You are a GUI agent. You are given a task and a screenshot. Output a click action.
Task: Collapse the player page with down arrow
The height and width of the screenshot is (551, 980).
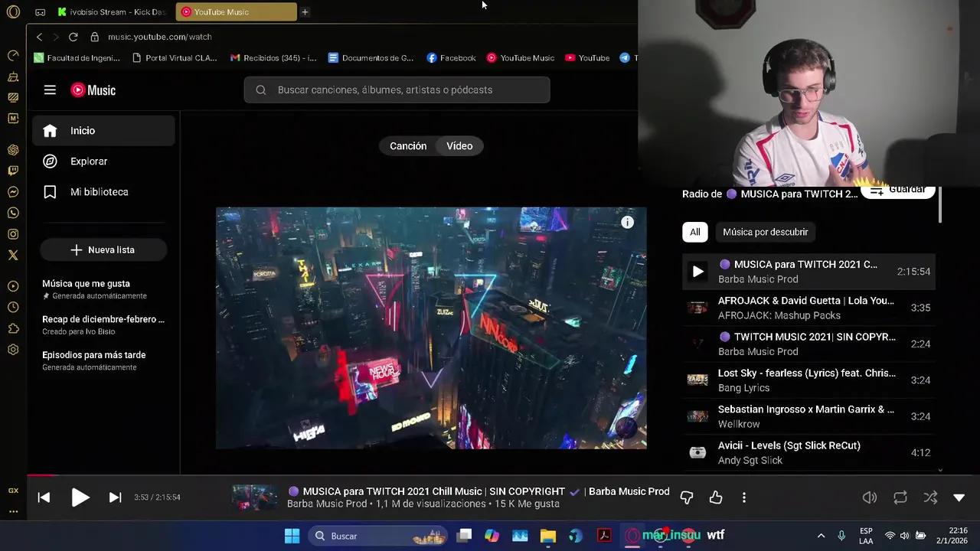tap(959, 497)
